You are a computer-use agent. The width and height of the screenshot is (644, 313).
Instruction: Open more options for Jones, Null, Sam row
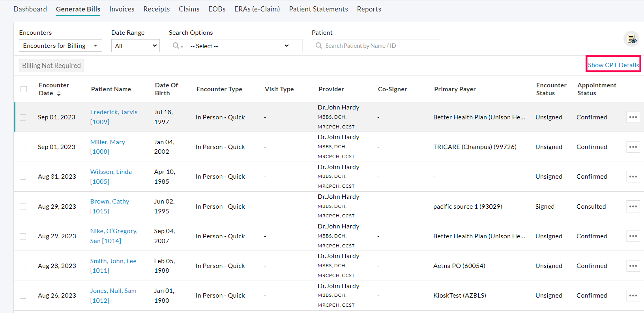pyautogui.click(x=633, y=296)
